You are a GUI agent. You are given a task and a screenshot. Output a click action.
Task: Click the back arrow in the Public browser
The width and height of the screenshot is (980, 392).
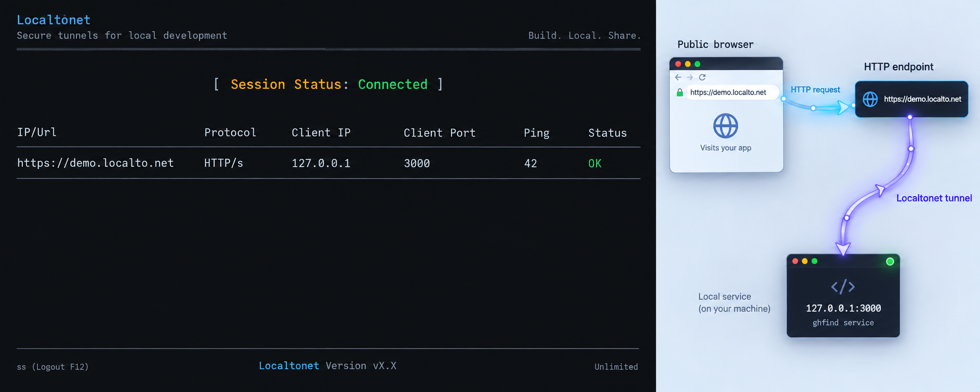tap(678, 77)
